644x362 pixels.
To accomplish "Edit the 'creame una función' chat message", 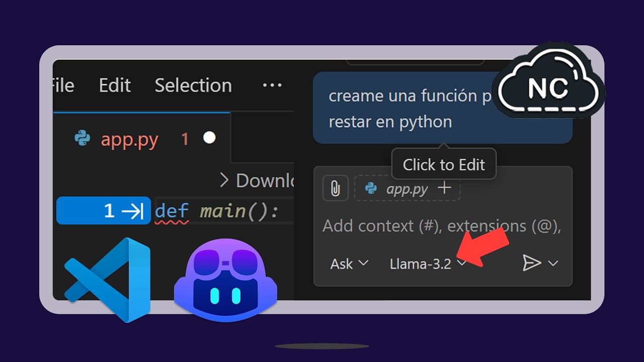I will pos(443,108).
